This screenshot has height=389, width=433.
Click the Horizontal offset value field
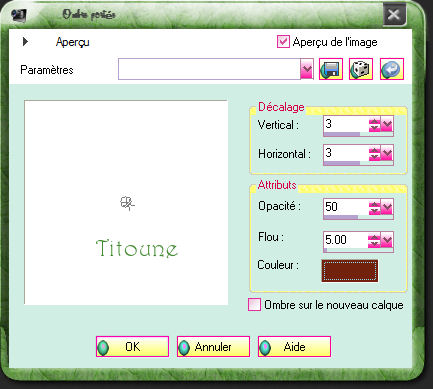[x=346, y=154]
